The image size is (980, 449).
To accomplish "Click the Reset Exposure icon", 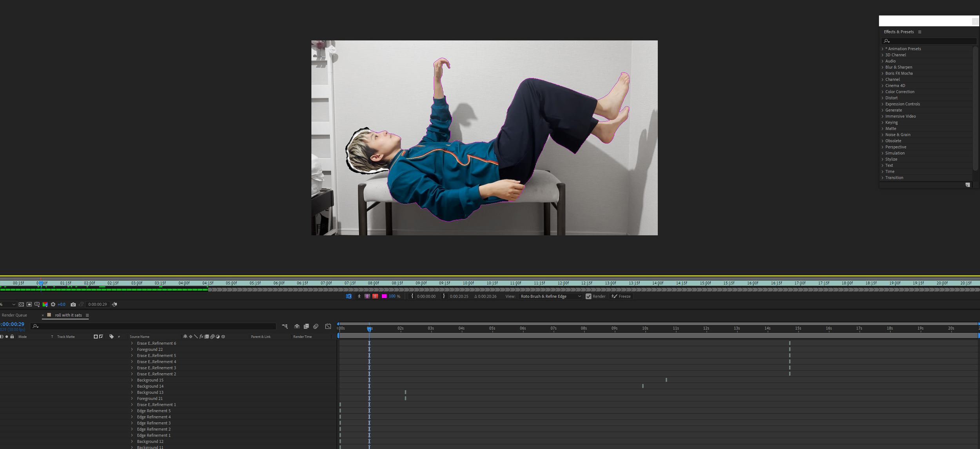I will pos(53,304).
